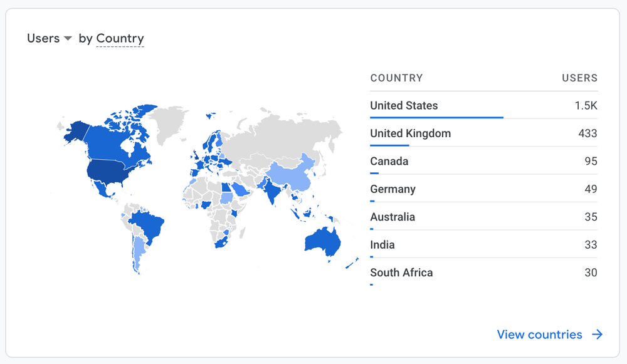Click the United States blue progress bar
This screenshot has height=364, width=627.
pos(436,118)
